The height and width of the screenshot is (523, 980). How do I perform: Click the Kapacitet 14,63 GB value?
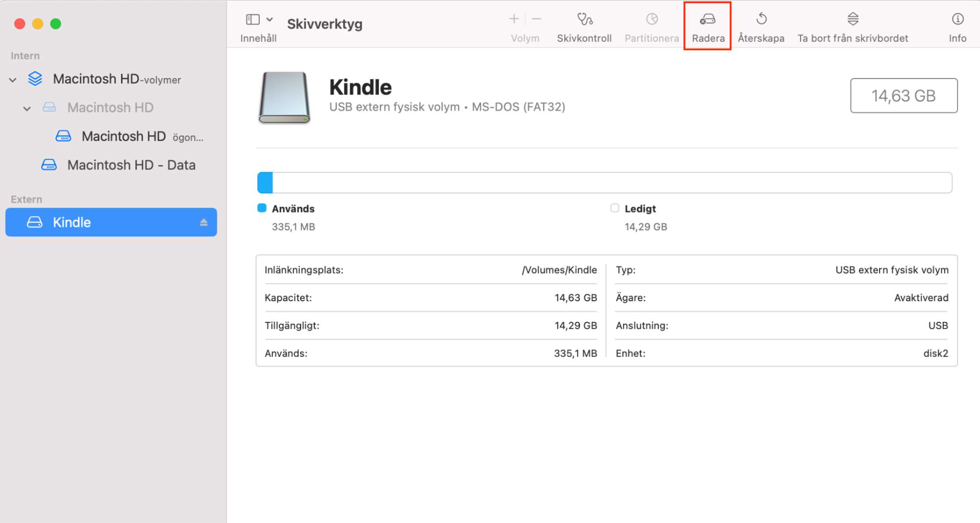click(576, 298)
